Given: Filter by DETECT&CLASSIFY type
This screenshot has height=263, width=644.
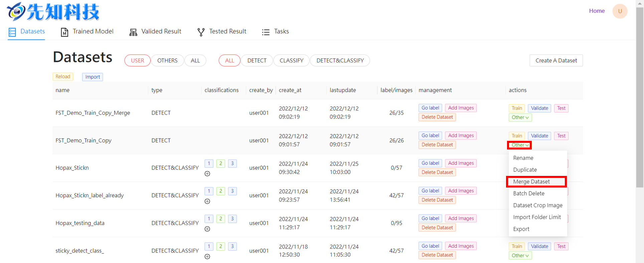Looking at the screenshot, I should (x=340, y=60).
